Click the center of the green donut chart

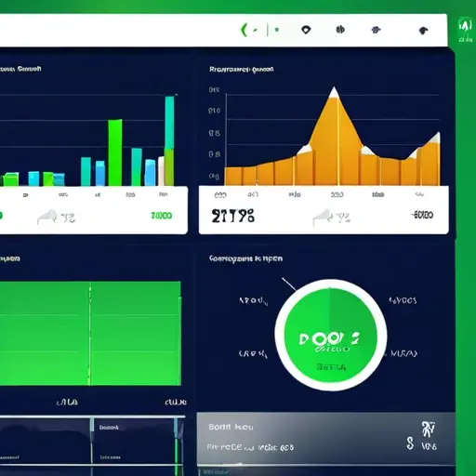coord(331,335)
